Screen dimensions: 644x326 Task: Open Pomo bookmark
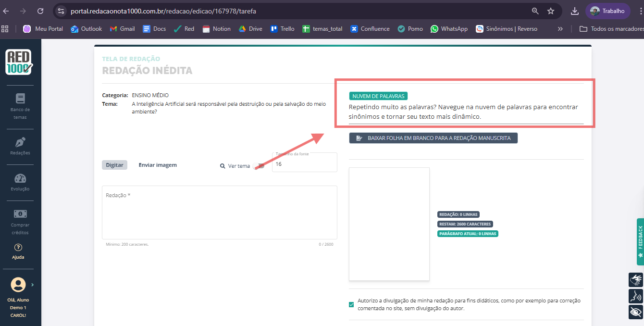(410, 29)
